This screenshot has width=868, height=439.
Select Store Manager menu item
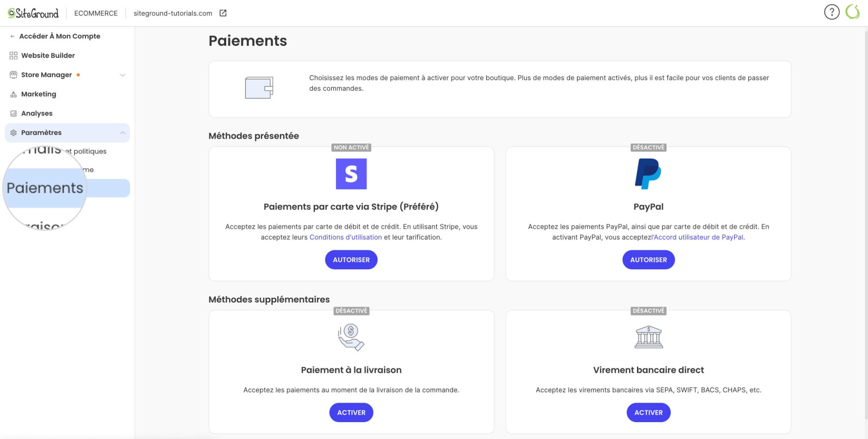46,75
